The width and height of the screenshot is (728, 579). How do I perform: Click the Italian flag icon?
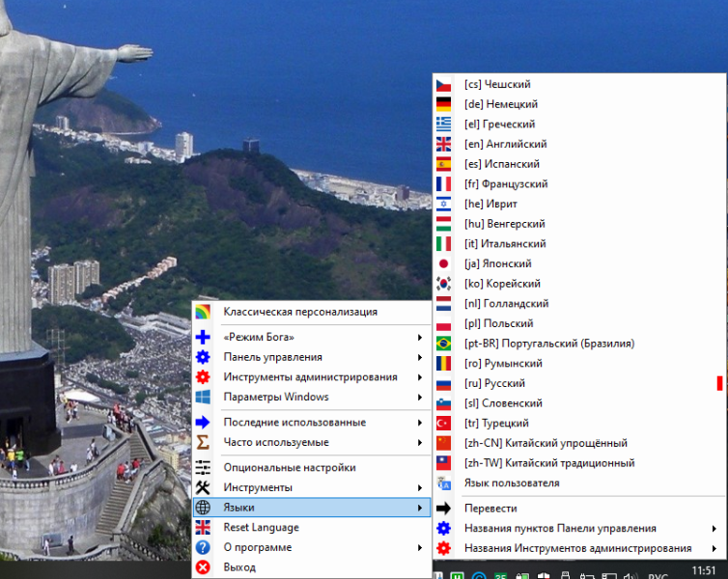[443, 244]
